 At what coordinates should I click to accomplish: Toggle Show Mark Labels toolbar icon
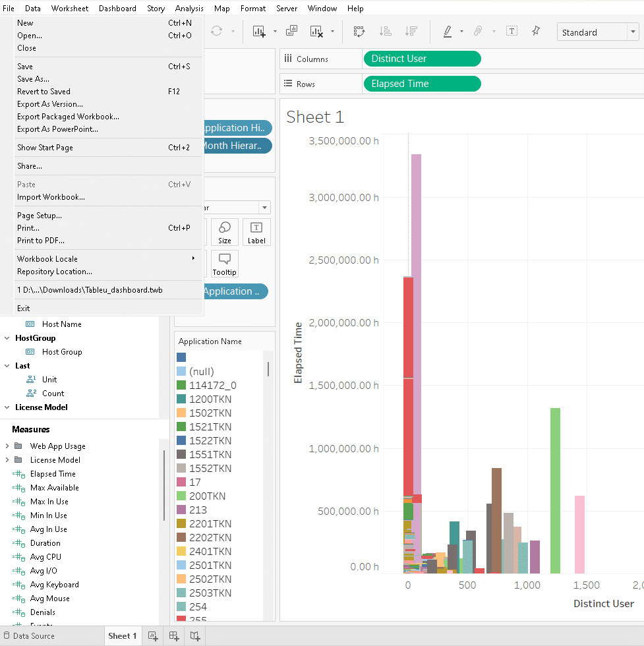pyautogui.click(x=512, y=32)
